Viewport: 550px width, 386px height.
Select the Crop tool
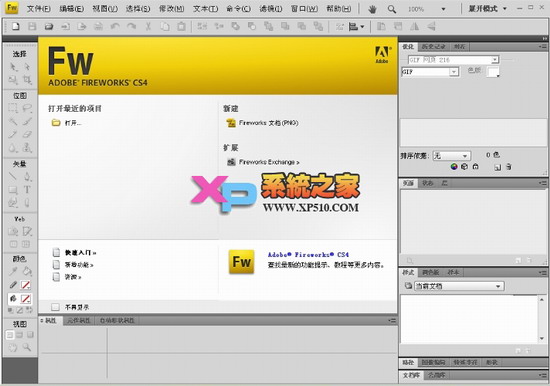27,79
